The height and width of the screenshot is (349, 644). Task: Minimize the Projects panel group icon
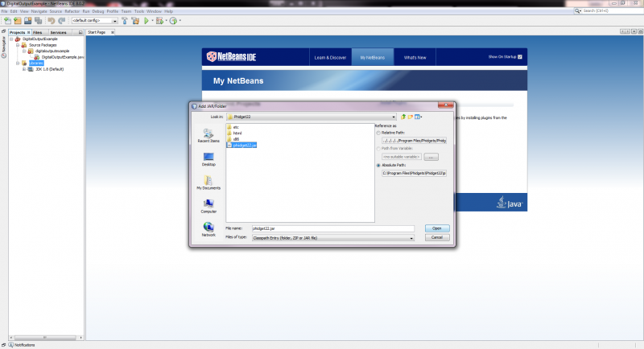[80, 32]
